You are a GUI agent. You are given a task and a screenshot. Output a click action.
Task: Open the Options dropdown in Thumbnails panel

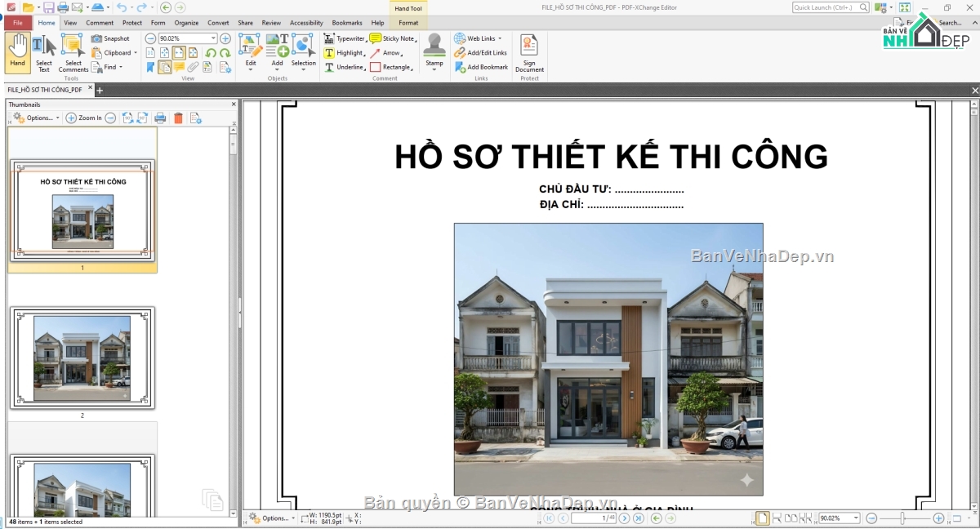coord(37,118)
